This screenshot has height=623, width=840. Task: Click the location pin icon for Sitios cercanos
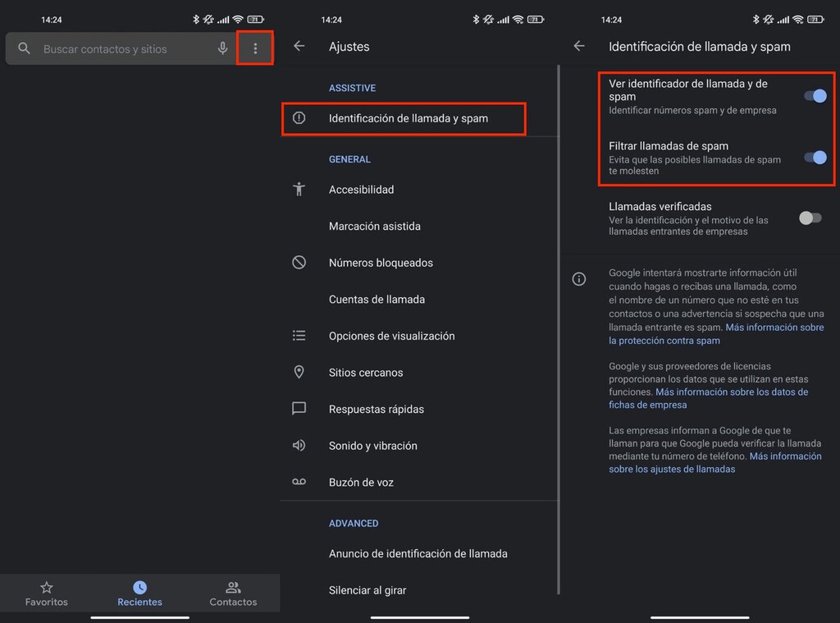click(299, 372)
